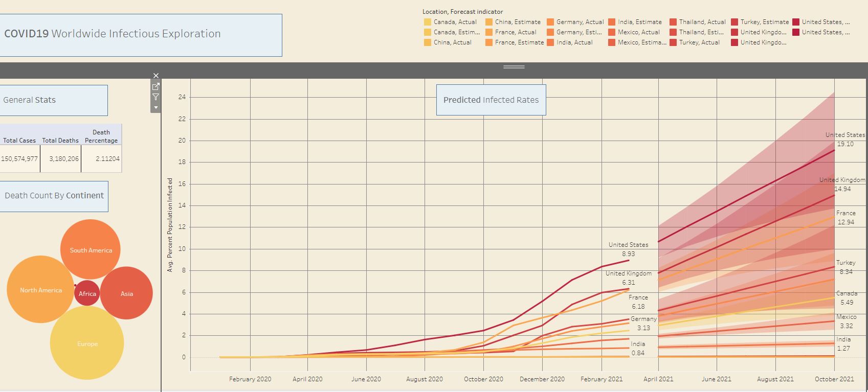Click the South America bubble

click(x=91, y=249)
